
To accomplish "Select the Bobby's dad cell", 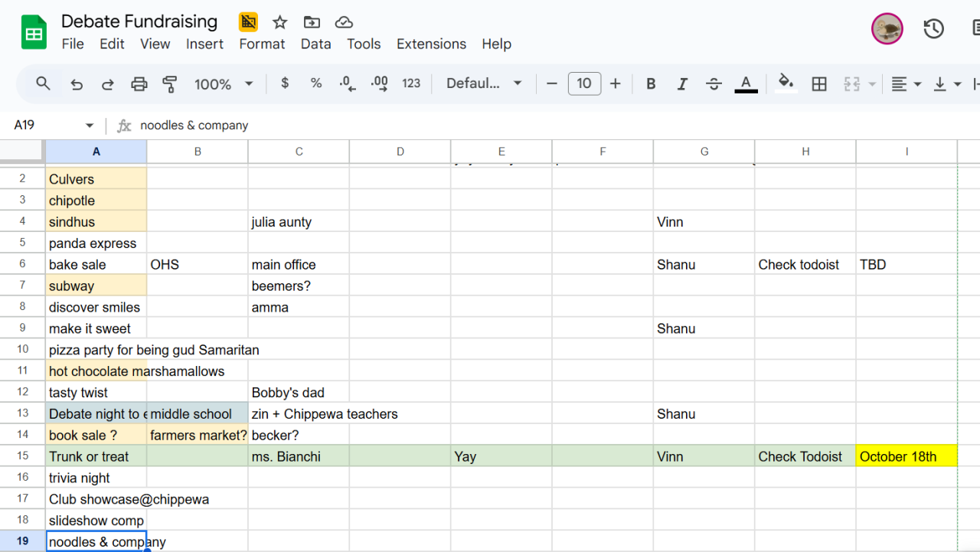I will pyautogui.click(x=299, y=393).
